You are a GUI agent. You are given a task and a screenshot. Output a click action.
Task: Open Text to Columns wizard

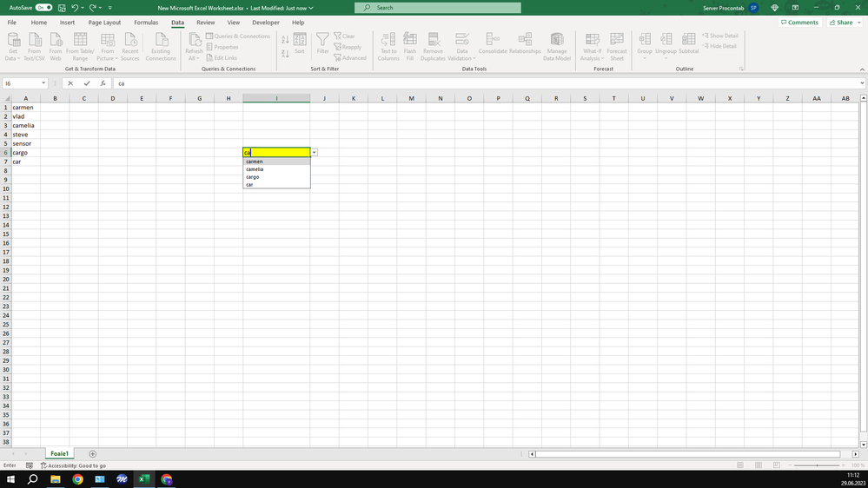click(x=388, y=47)
